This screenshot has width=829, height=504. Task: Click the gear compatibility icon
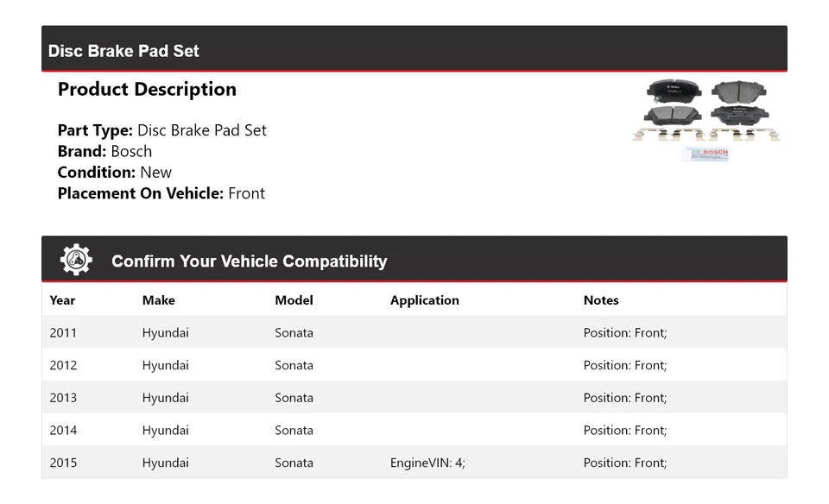(x=76, y=260)
